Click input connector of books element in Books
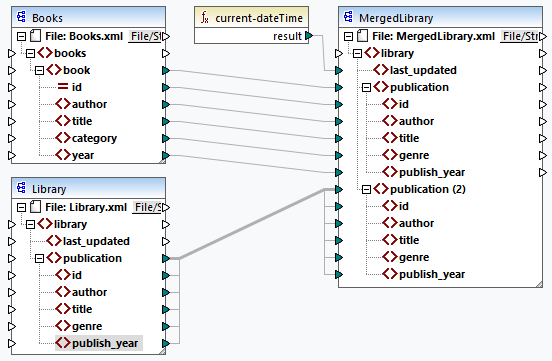Image resolution: width=552 pixels, height=361 pixels. [12, 54]
